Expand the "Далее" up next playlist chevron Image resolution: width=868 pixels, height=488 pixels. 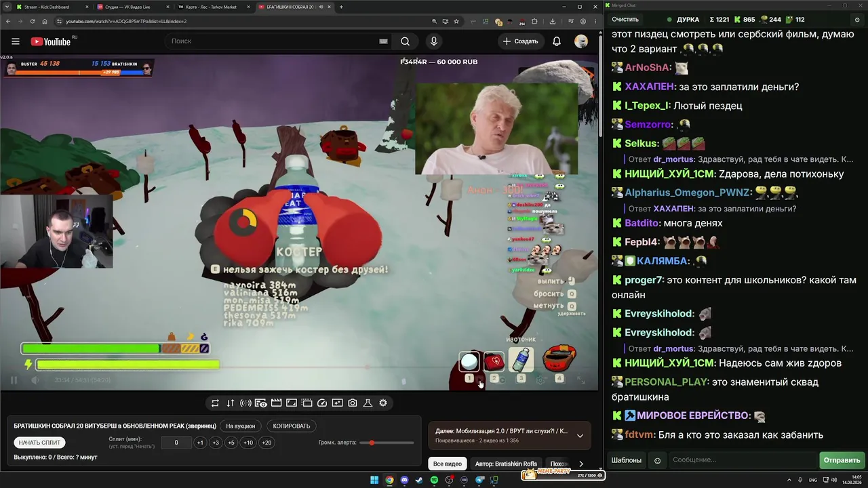[x=580, y=436]
